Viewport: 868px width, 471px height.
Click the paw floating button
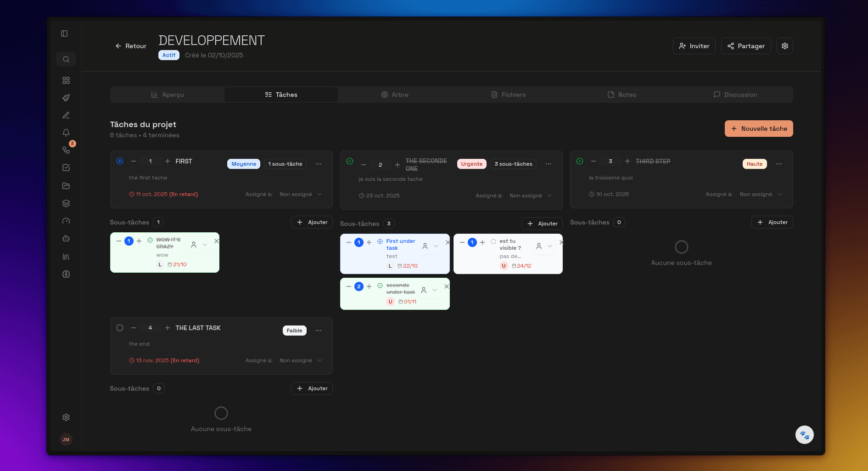pyautogui.click(x=805, y=435)
